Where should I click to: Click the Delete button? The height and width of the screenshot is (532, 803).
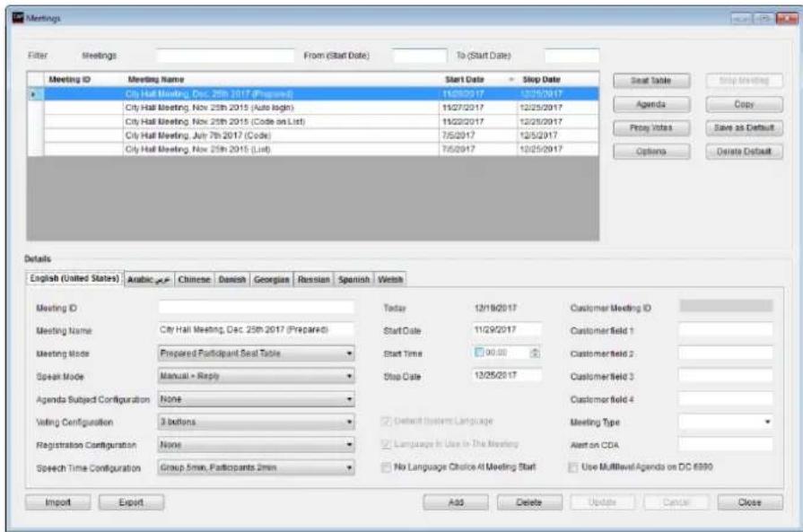529,502
